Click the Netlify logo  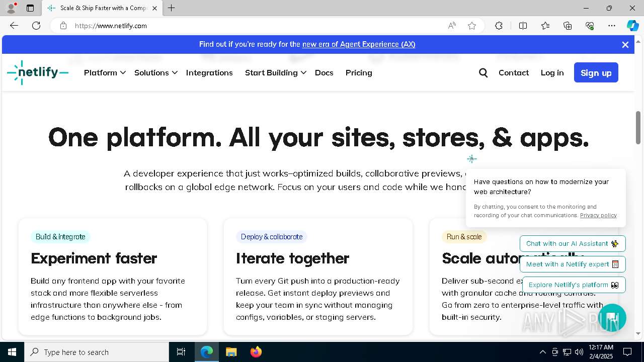38,73
